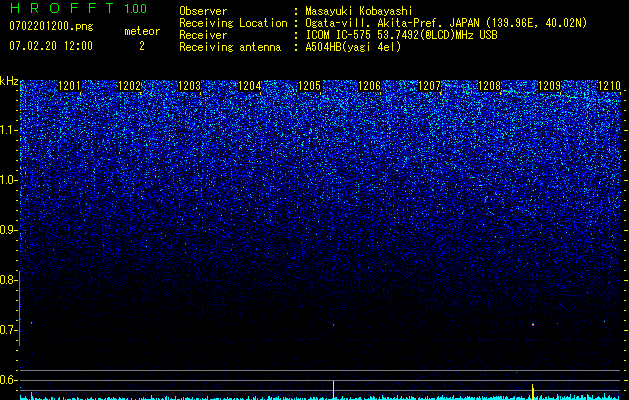Click the date stamp 07.02.20 12:00
The height and width of the screenshot is (400, 629).
tap(51, 46)
